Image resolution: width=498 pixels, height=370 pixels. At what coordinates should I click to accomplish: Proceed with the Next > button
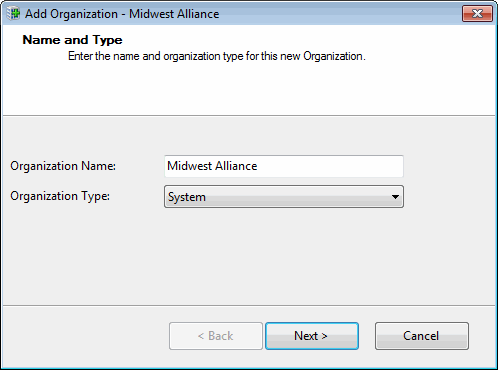[312, 336]
